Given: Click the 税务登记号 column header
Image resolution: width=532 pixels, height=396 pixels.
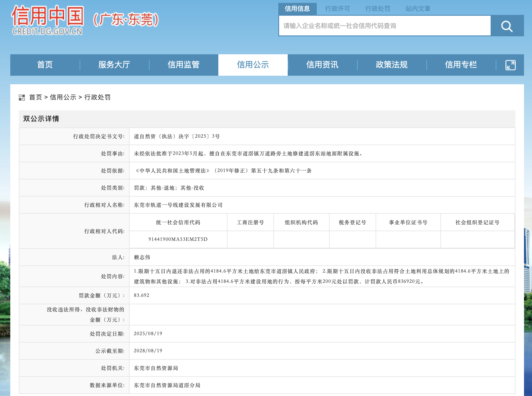Looking at the screenshot, I should [x=352, y=222].
